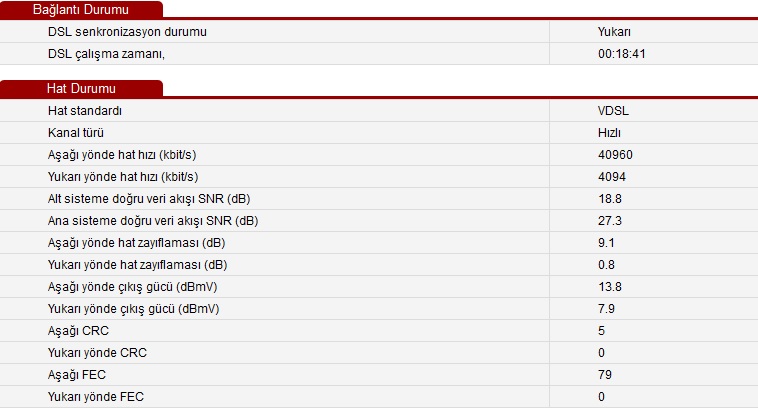This screenshot has height=408, width=758.
Task: Click the DSL senkronizasyon durumu label
Action: point(127,32)
